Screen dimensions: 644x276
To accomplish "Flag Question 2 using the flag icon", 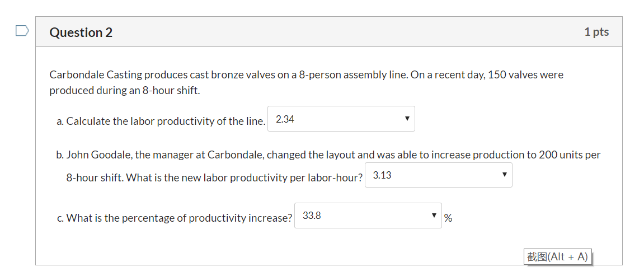I will (x=22, y=31).
